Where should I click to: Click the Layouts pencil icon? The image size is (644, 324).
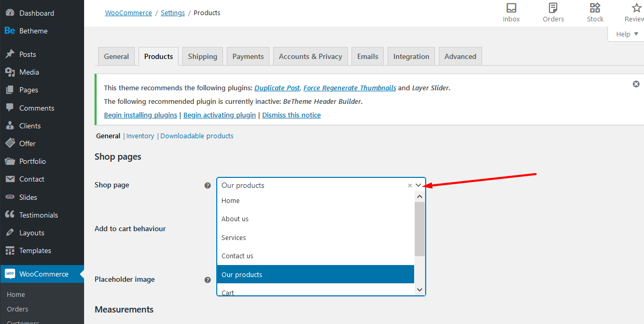click(x=10, y=233)
